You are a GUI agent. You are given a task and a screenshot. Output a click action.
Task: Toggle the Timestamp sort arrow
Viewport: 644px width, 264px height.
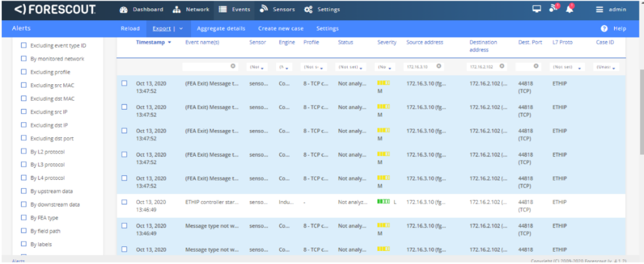tap(170, 42)
